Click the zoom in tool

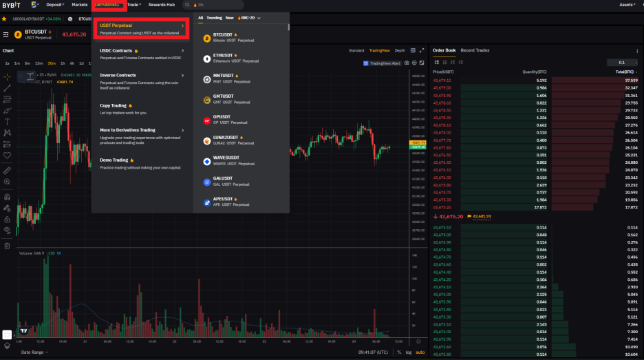tap(7, 182)
